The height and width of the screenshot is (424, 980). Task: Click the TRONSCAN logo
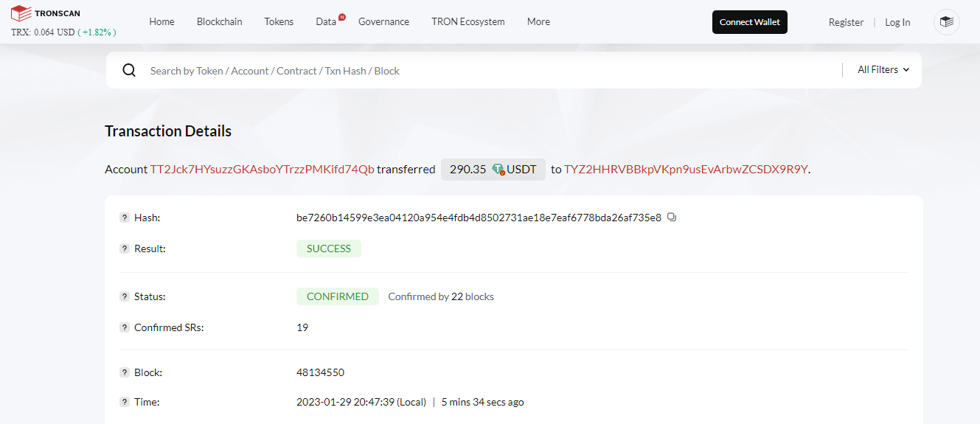(46, 13)
